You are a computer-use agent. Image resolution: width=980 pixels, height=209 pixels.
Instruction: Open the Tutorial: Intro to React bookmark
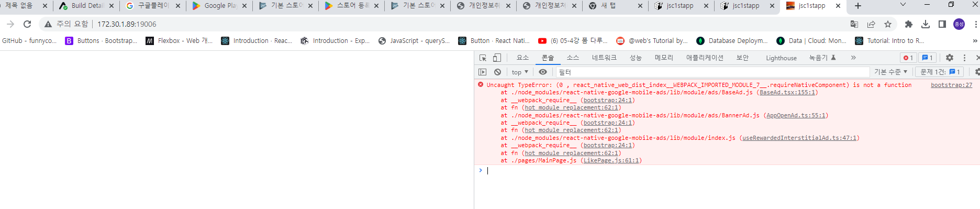coord(889,41)
